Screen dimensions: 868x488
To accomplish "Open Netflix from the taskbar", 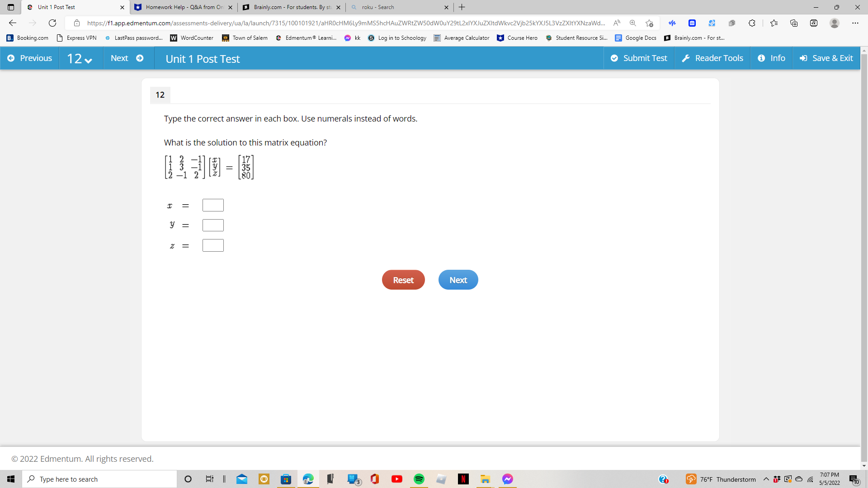I will pyautogui.click(x=463, y=479).
